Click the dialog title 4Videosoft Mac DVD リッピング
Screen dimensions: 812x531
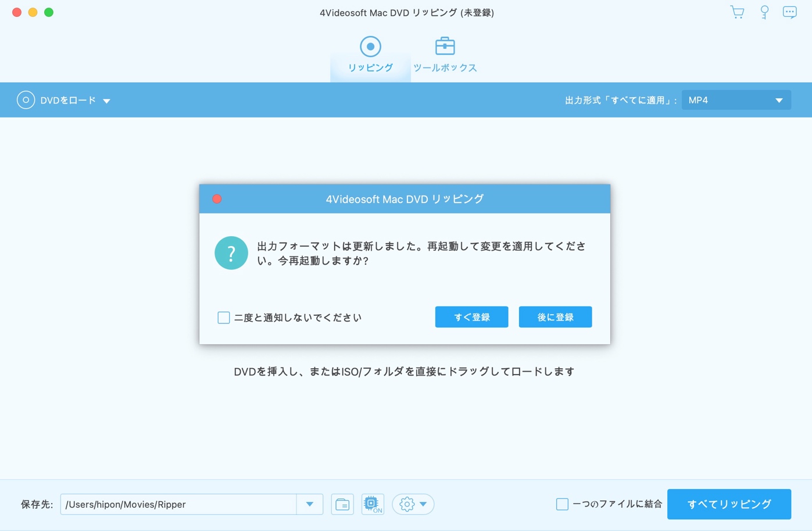coord(405,199)
